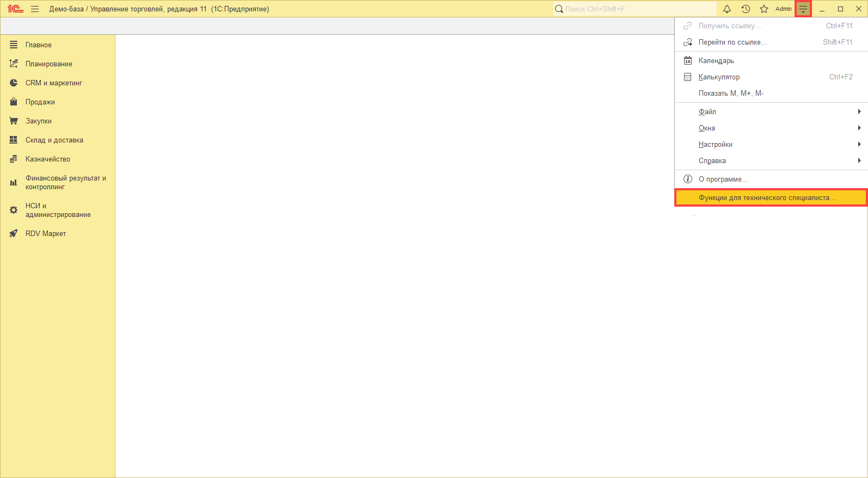The width and height of the screenshot is (868, 478).
Task: Launch Калькулятор from the menu
Action: pyautogui.click(x=771, y=77)
